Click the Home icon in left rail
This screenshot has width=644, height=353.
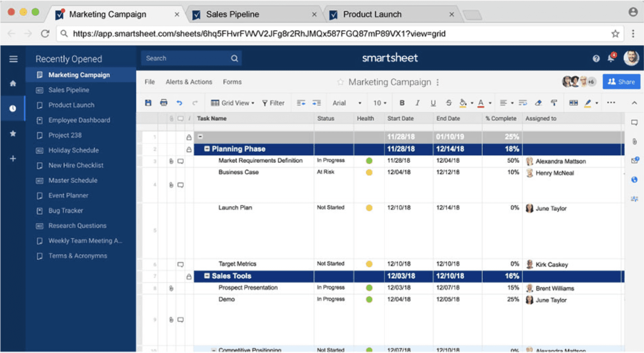[x=13, y=84]
